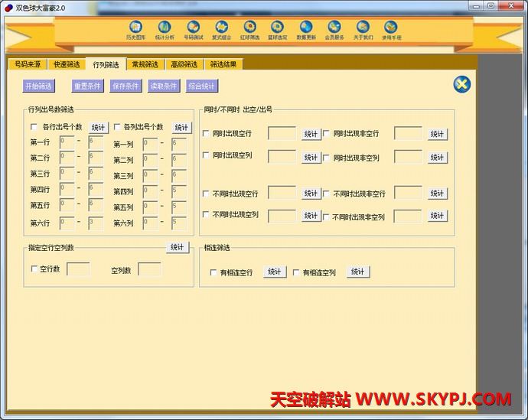Select the 蓝球选定 toolbar icon
This screenshot has height=420, width=528.
(x=277, y=30)
